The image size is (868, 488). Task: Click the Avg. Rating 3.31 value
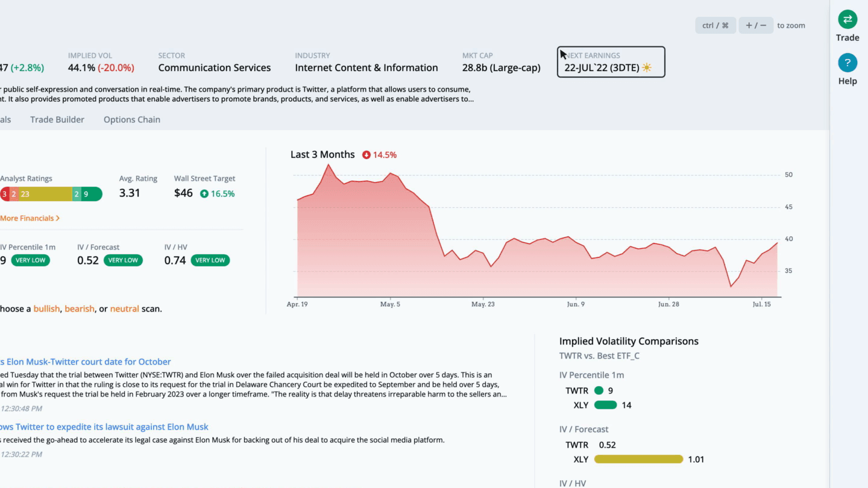point(130,193)
